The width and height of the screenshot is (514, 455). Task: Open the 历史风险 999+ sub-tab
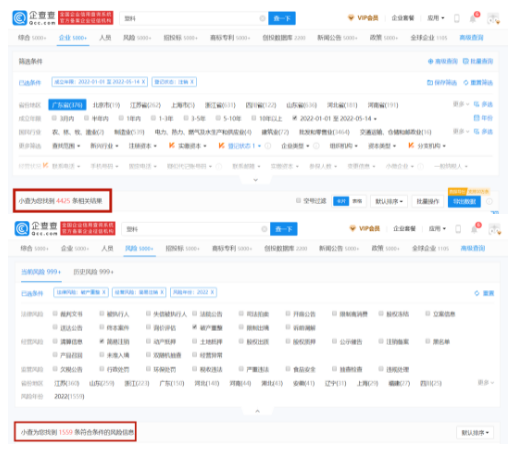tap(93, 272)
